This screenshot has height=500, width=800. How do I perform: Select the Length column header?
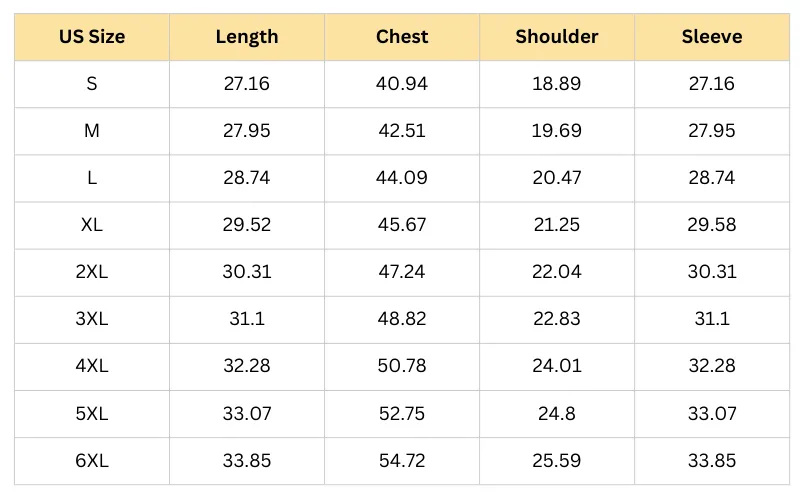tap(247, 37)
